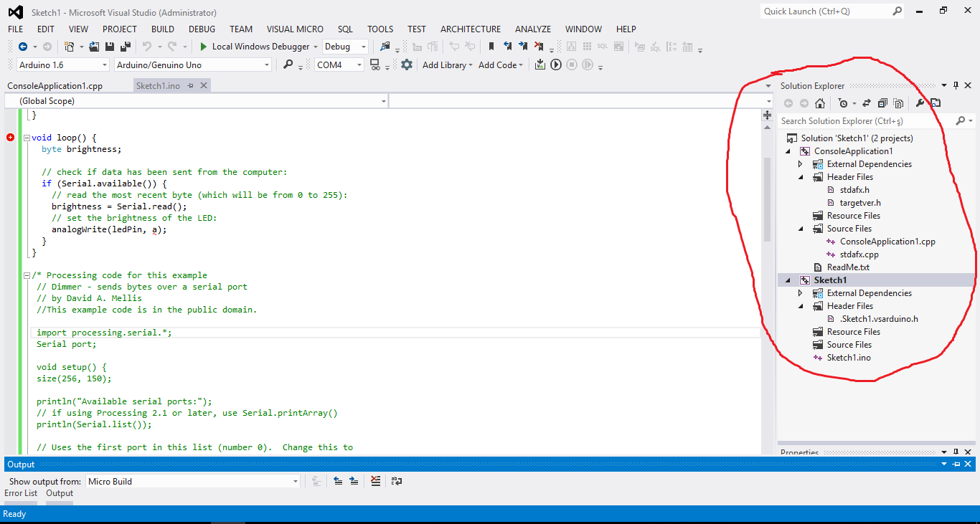980x524 pixels.
Task: Save the current file with Save icon
Action: pos(110,47)
